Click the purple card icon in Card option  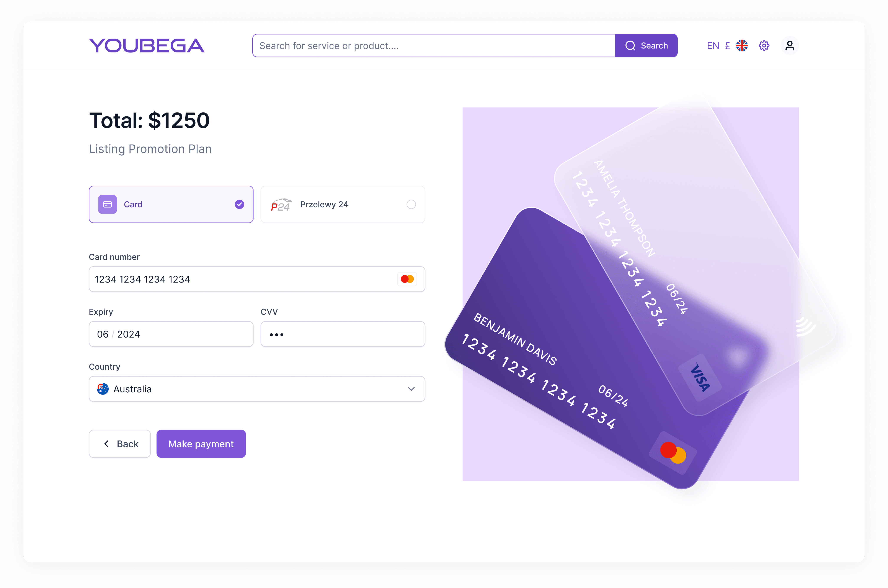(x=107, y=204)
